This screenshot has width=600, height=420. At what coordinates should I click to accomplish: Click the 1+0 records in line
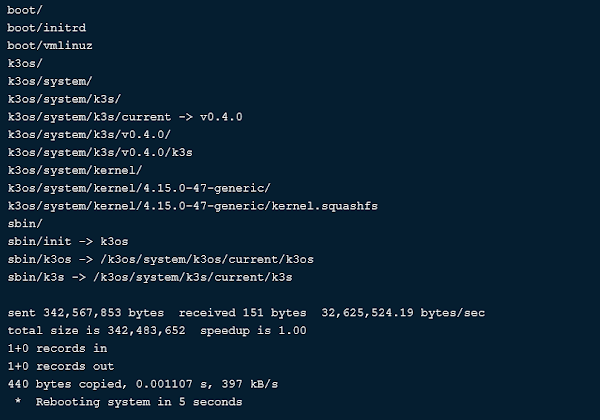coord(57,348)
